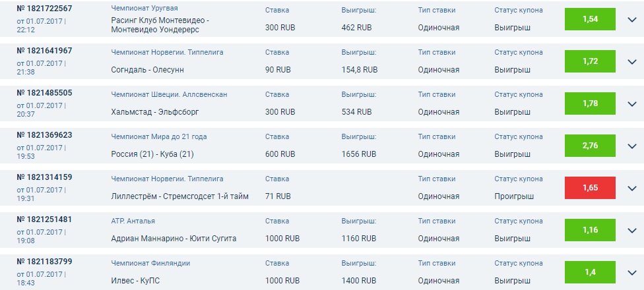Click the red 1,65 odds badge

[x=590, y=188]
